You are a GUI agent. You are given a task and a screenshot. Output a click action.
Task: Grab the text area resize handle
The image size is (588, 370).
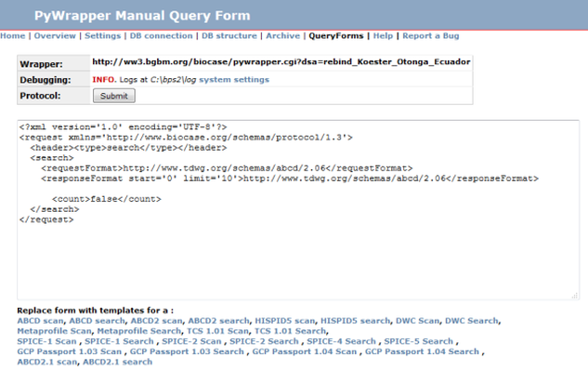[574, 296]
